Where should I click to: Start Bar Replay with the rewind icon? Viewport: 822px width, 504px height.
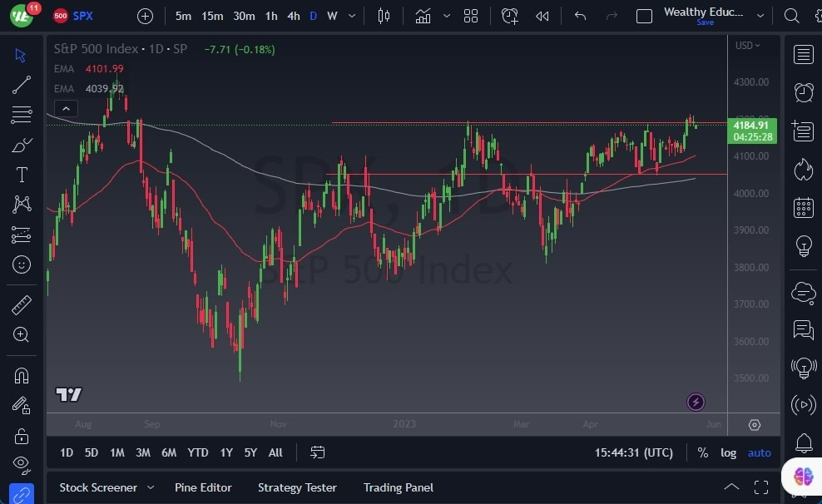pyautogui.click(x=542, y=15)
